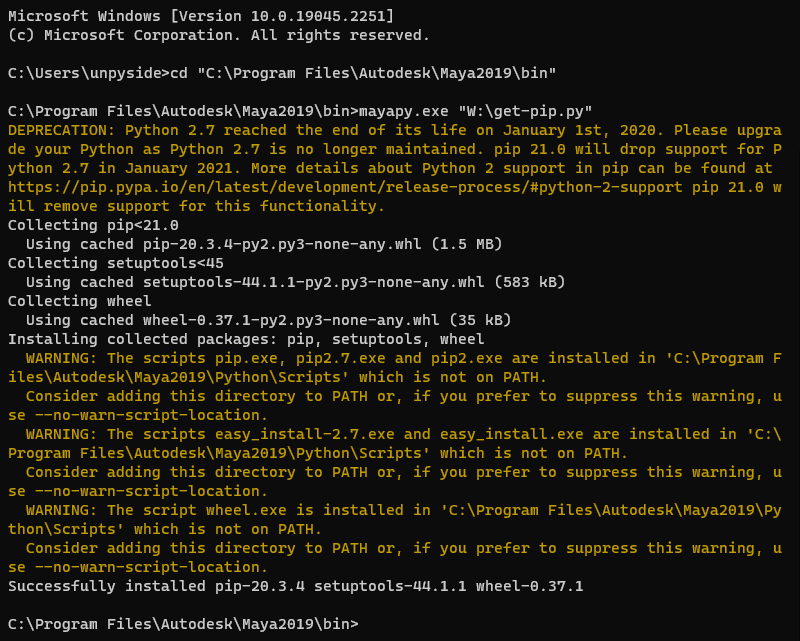Image resolution: width=800 pixels, height=641 pixels.
Task: Select the "Collecting wheel" line
Action: [80, 301]
